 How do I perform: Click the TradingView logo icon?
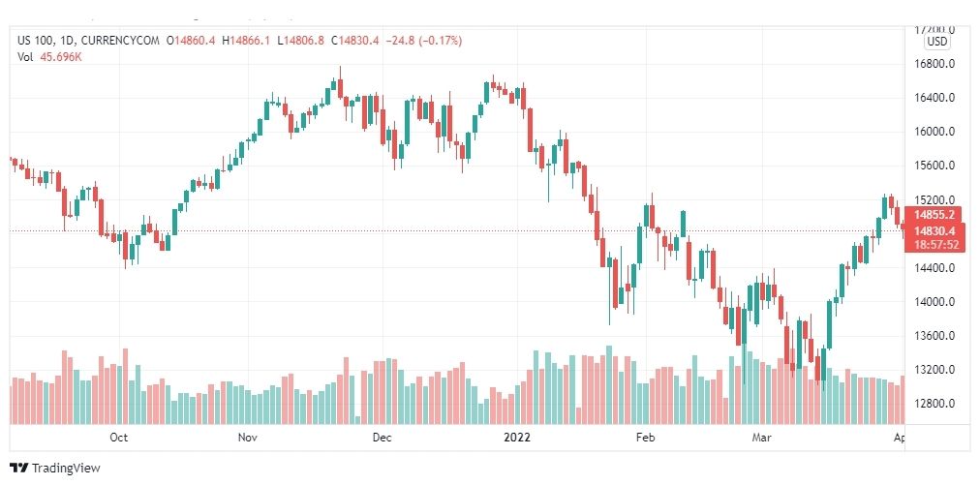point(18,468)
